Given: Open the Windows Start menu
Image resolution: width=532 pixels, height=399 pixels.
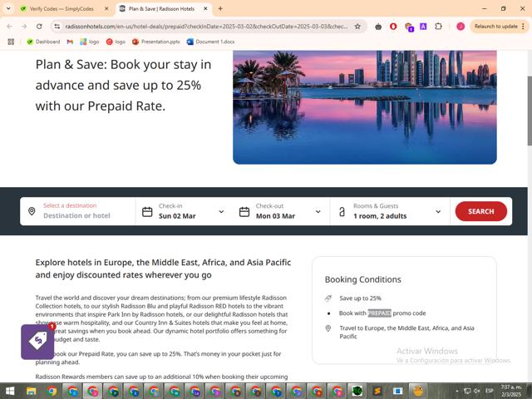Looking at the screenshot, I should pos(10,391).
